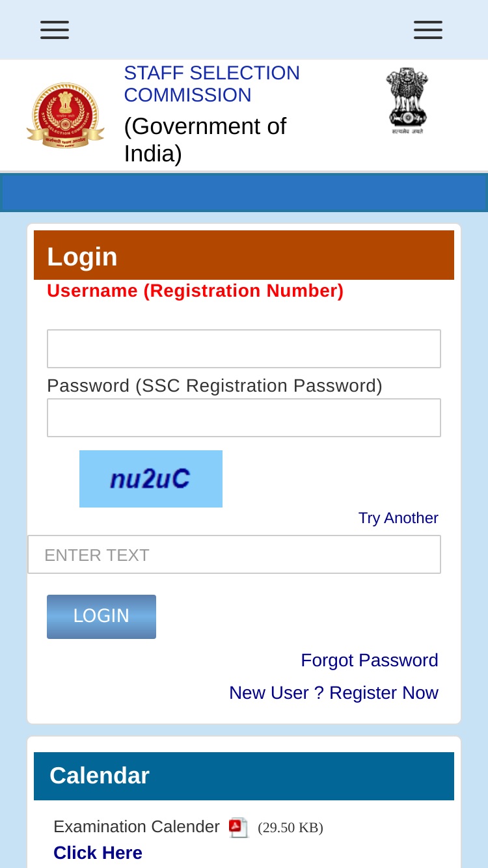Open the Forgot Password link
This screenshot has height=868, width=488.
click(370, 660)
